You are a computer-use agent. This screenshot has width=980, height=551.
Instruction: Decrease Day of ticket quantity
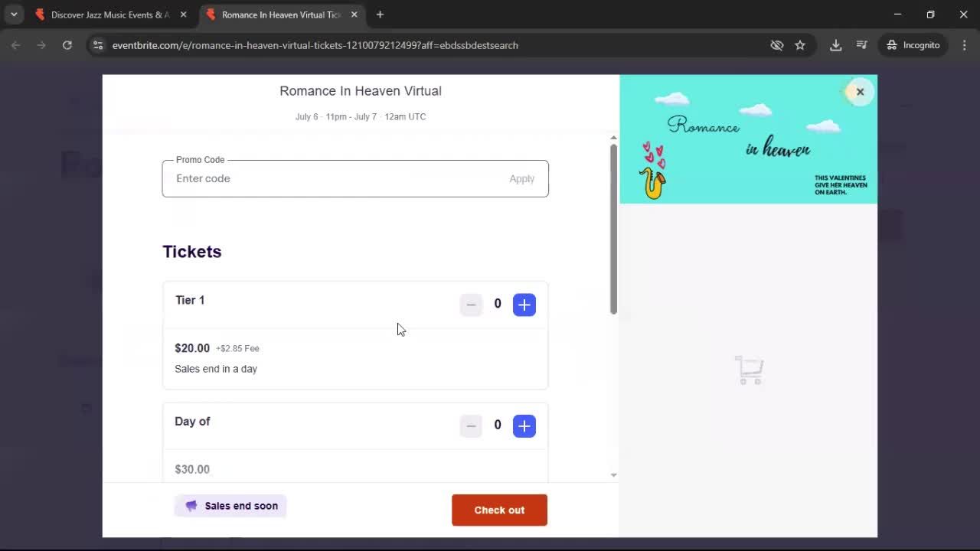point(471,425)
